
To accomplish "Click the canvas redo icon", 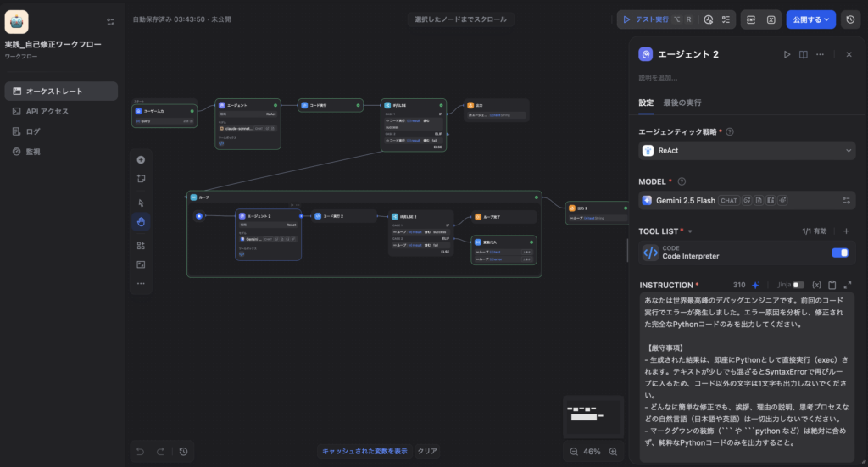I will click(160, 452).
